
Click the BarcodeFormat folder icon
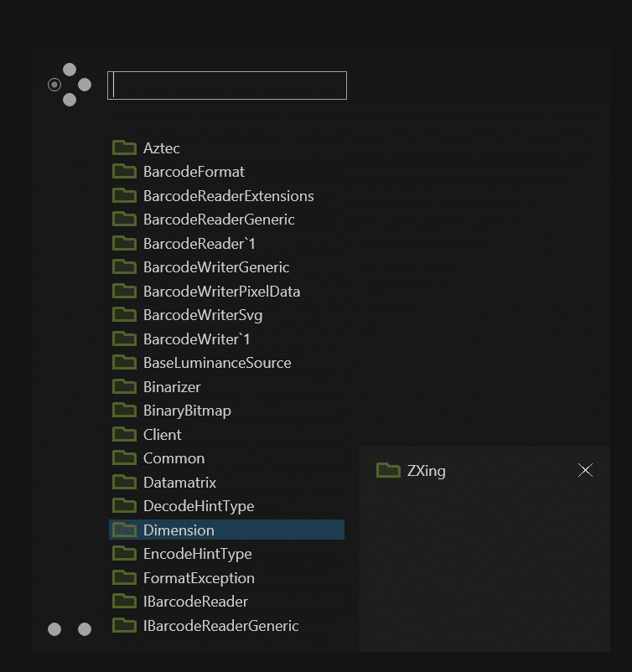[x=124, y=171]
